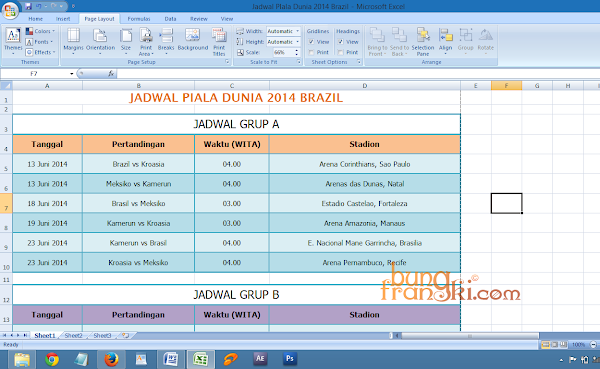Toggle Headings View checkbox

(x=341, y=42)
